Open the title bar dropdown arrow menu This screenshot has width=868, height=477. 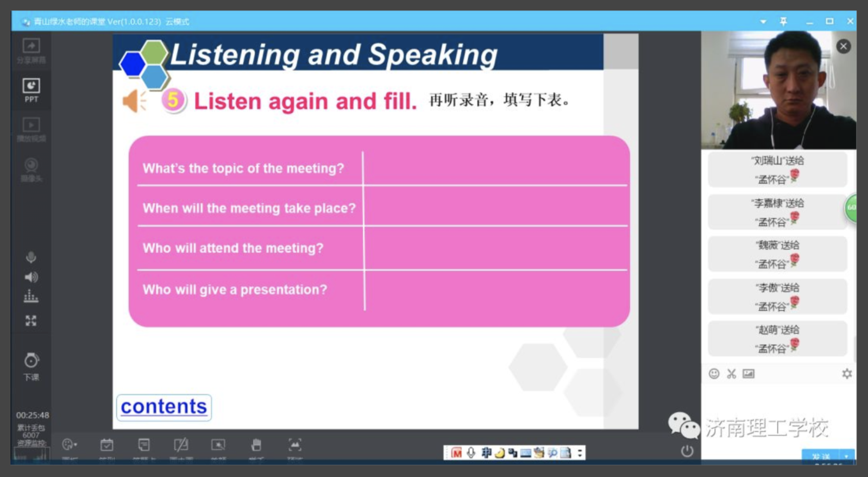coord(763,22)
